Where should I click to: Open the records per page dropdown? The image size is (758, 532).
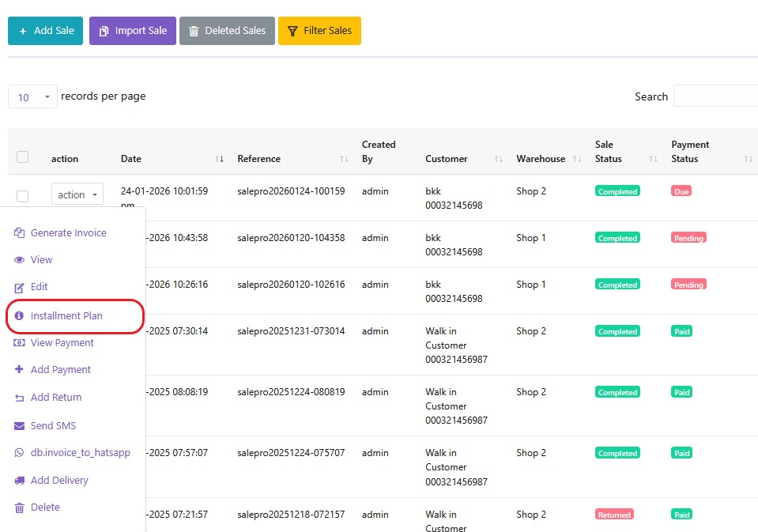(32, 96)
